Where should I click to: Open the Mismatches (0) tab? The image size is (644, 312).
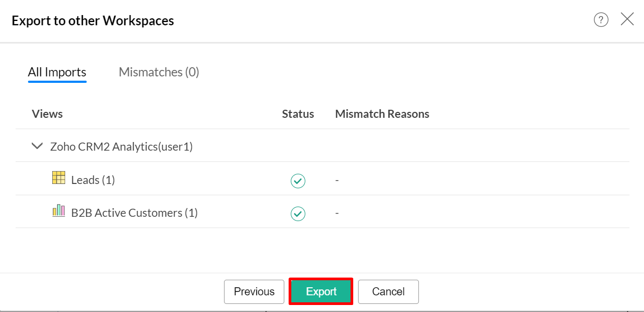(x=159, y=72)
